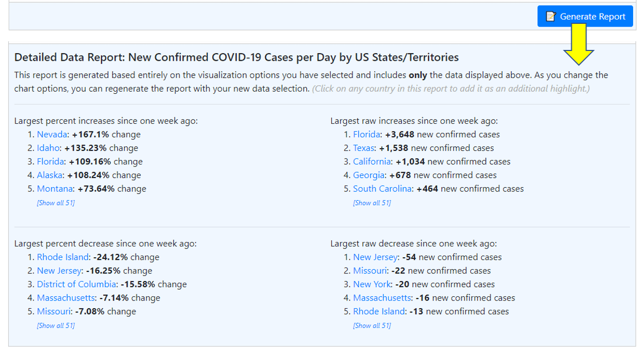The image size is (644, 350).
Task: Select Texas in raw increases list
Action: [364, 148]
